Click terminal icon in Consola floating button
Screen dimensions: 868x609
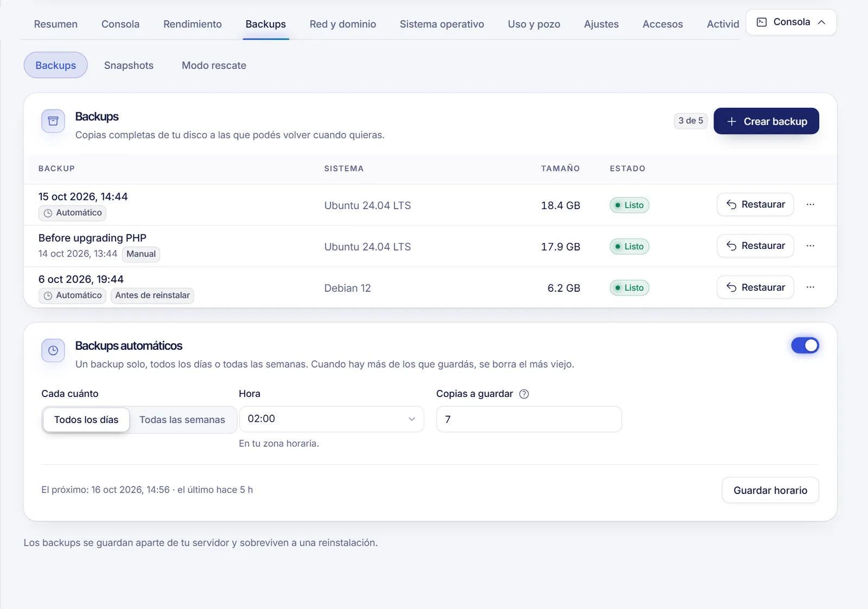tap(762, 22)
